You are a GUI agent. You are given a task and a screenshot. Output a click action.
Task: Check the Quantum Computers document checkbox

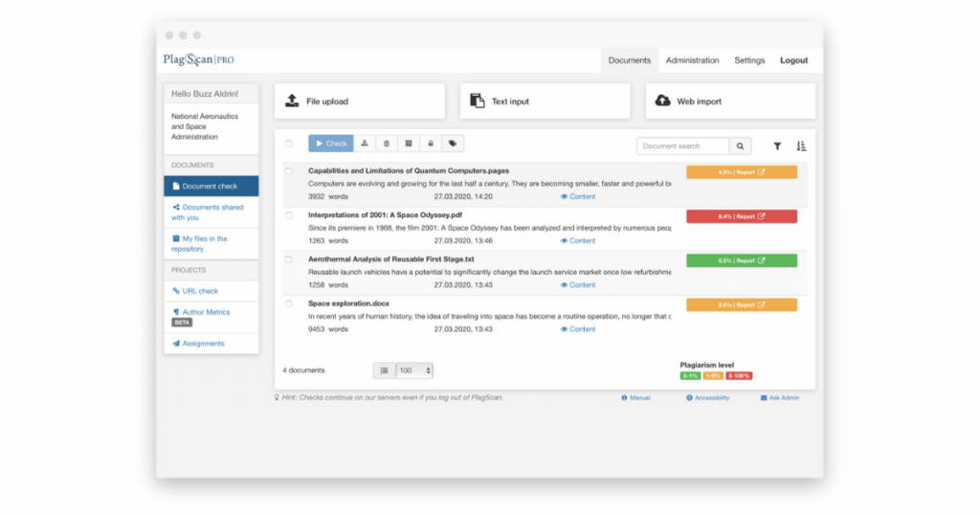[x=289, y=171]
